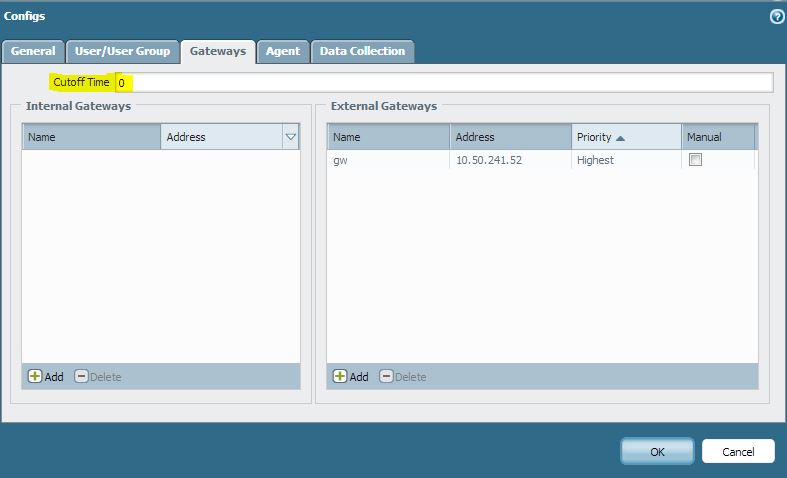
Task: Go to the Data Collection tab
Action: 362,51
